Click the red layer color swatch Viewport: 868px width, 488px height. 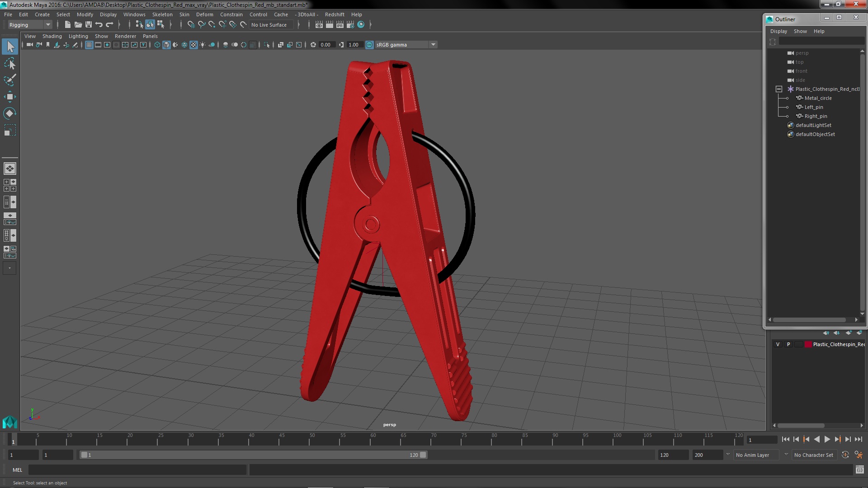(808, 344)
